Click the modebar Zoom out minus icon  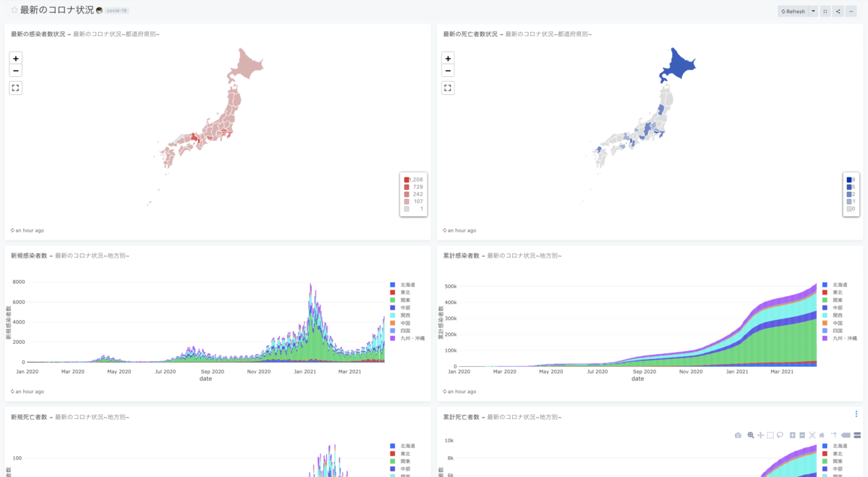coord(802,435)
